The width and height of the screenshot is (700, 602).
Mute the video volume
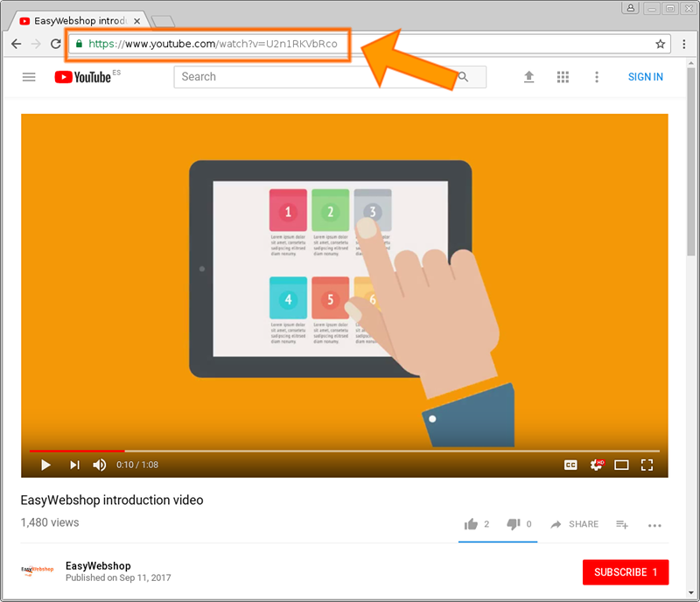coord(100,465)
